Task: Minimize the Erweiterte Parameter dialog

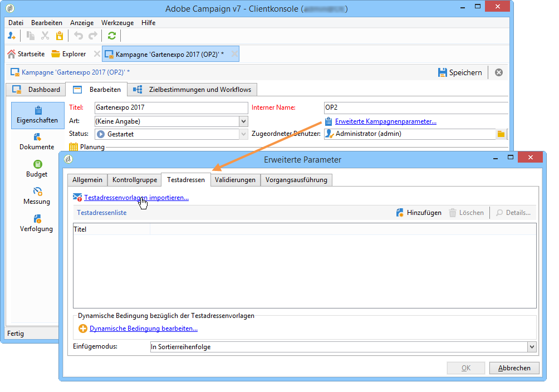Action: pyautogui.click(x=496, y=158)
